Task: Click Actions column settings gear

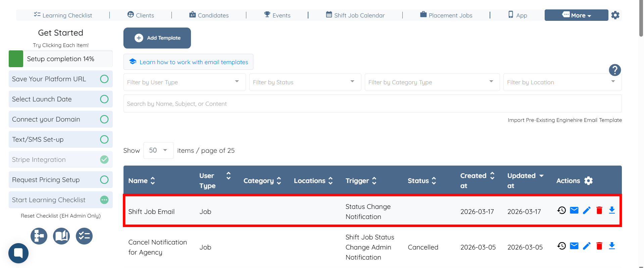Action: pyautogui.click(x=588, y=181)
